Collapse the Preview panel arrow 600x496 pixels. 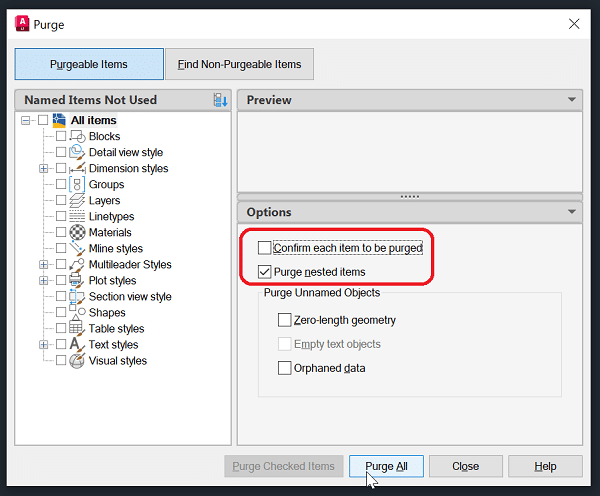(571, 100)
